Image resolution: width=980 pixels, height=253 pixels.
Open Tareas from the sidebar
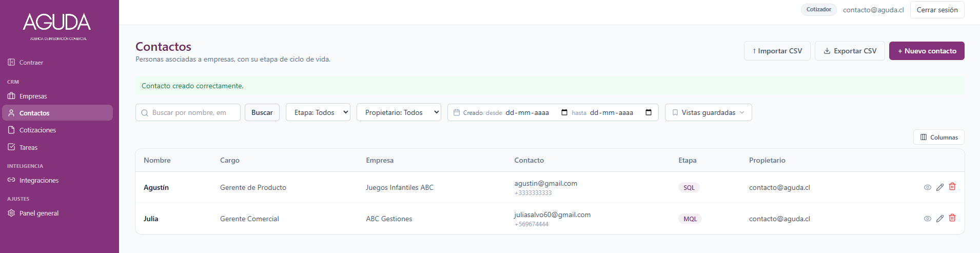point(23,147)
